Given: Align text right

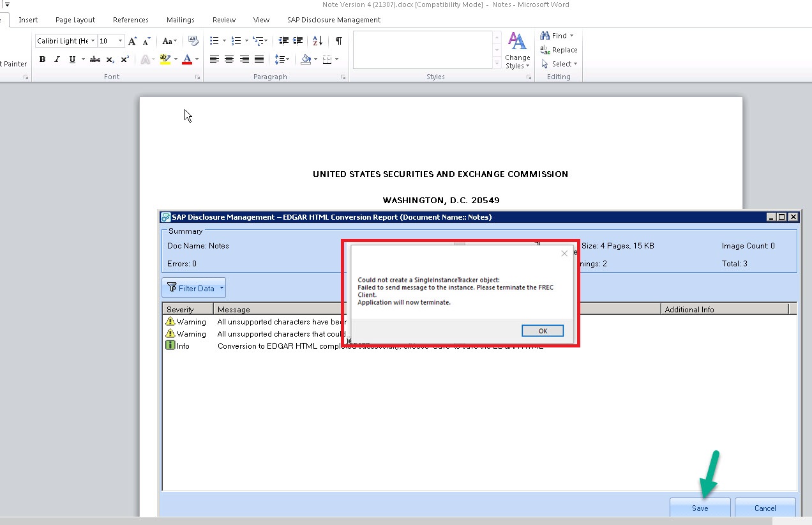Looking at the screenshot, I should pos(244,59).
